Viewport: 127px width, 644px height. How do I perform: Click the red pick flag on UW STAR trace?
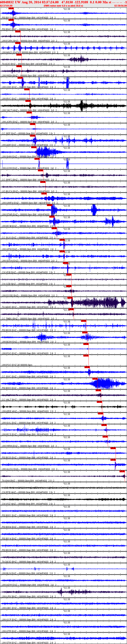point(50,205)
